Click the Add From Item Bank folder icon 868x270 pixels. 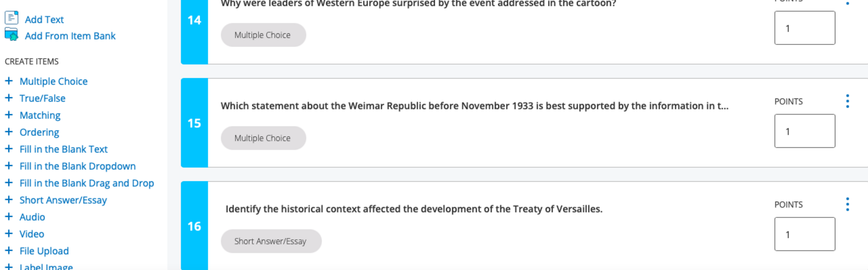click(11, 34)
